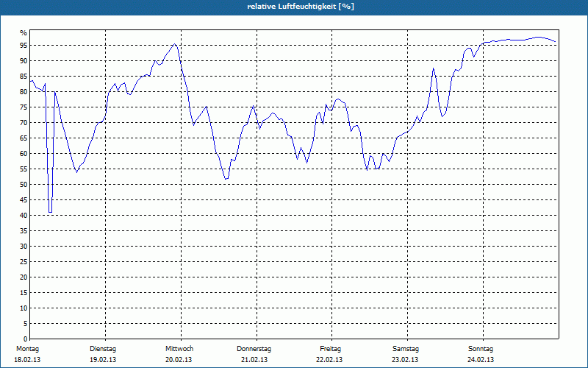Screen dimensions: 588x368
Task: Click the '65' y-axis value
Action: (x=24, y=138)
